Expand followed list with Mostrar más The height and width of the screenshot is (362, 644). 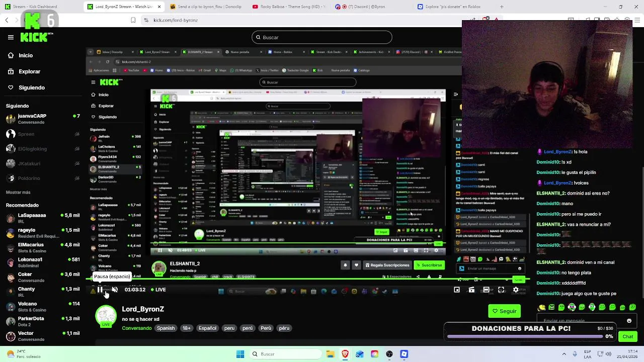coord(18,193)
